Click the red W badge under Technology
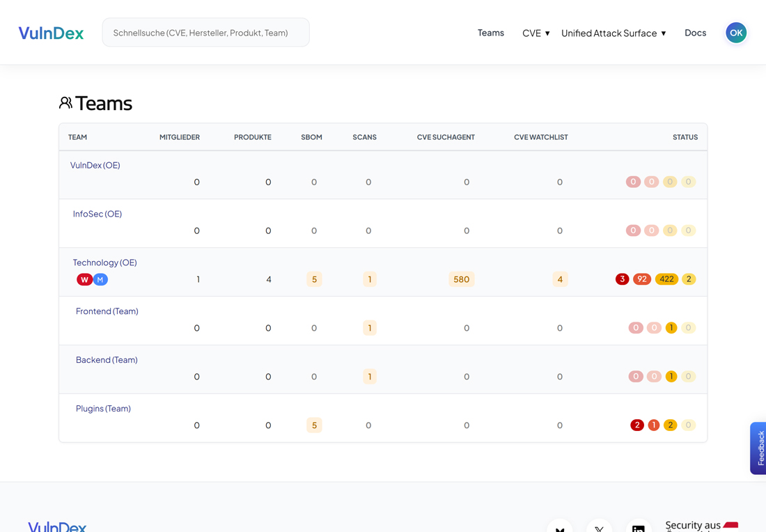This screenshot has width=766, height=532. tap(84, 279)
